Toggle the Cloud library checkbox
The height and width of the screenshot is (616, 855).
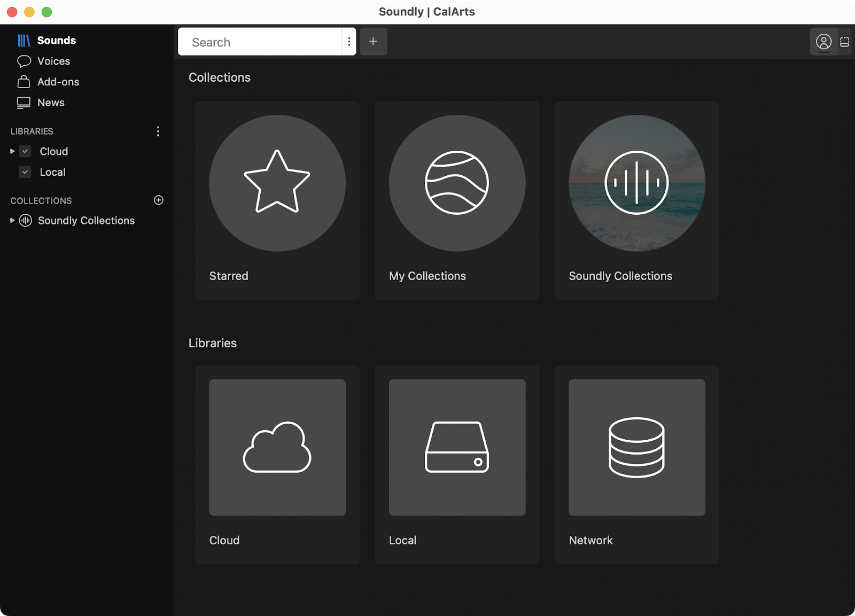pos(25,152)
